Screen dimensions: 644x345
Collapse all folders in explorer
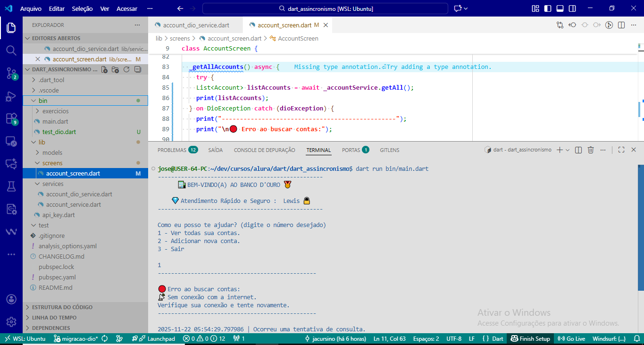[138, 69]
